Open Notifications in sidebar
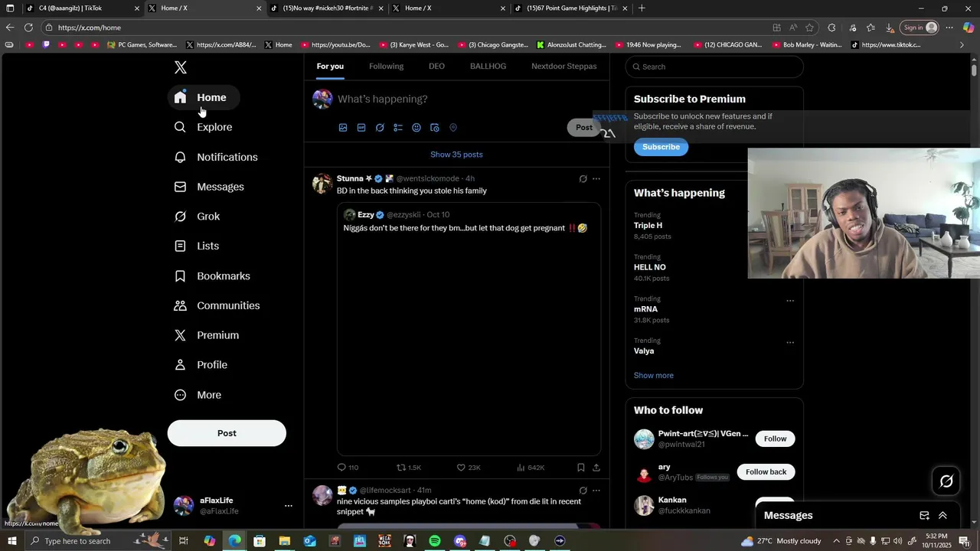 coord(216,157)
